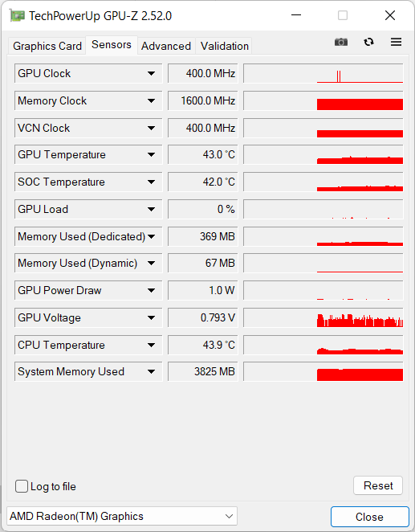The image size is (415, 532).
Task: Open the GPU Voltage dropdown arrow
Action: (x=151, y=317)
